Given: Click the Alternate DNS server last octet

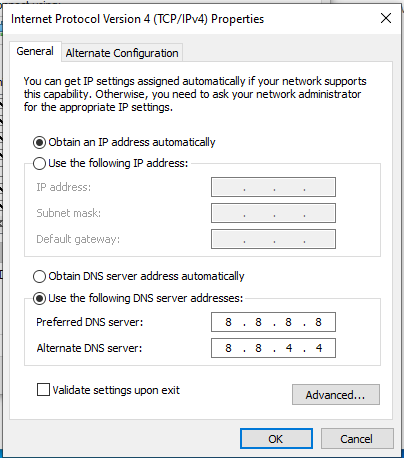Looking at the screenshot, I should (318, 348).
